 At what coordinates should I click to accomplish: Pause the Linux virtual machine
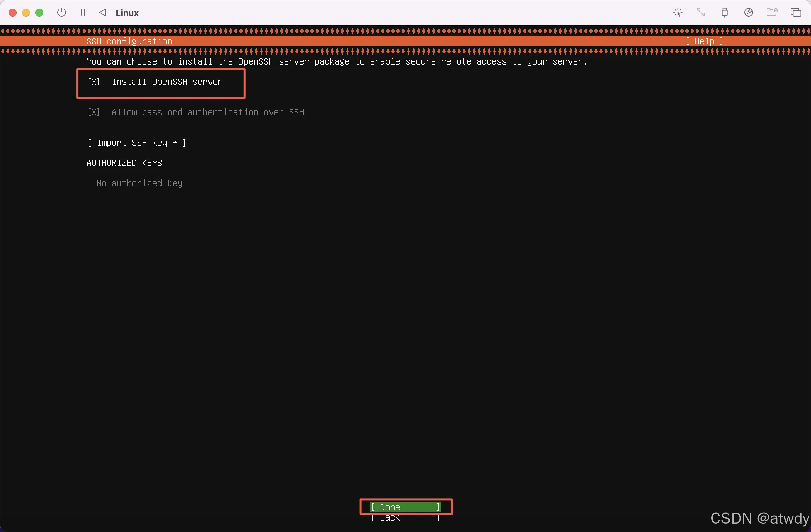click(83, 13)
